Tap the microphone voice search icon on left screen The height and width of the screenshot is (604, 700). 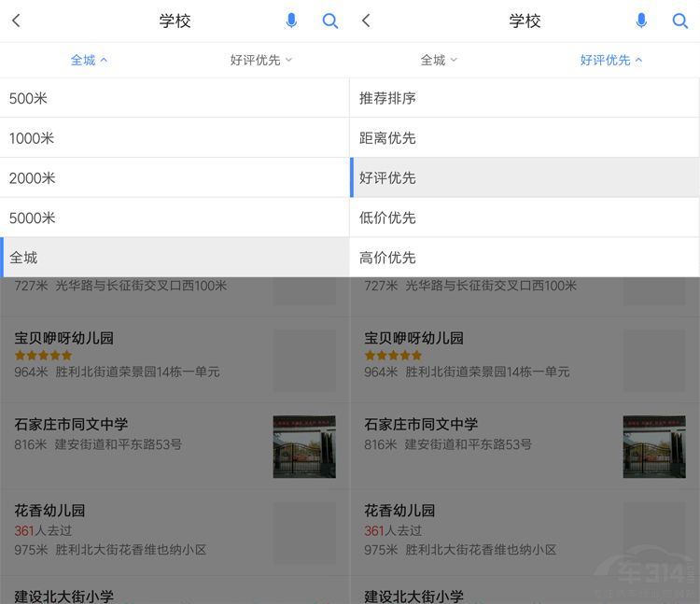tap(291, 21)
